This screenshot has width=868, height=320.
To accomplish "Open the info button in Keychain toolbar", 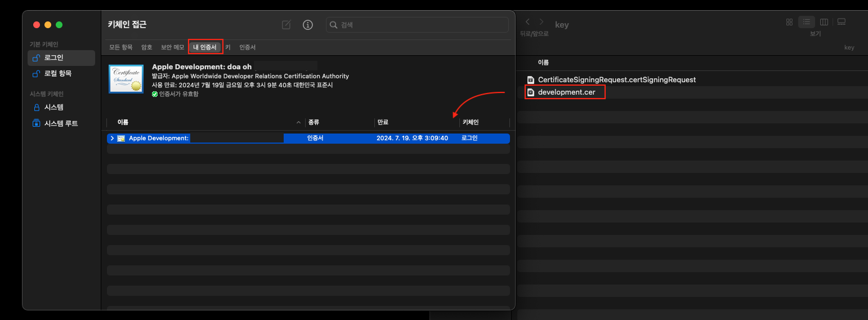I will (x=307, y=25).
